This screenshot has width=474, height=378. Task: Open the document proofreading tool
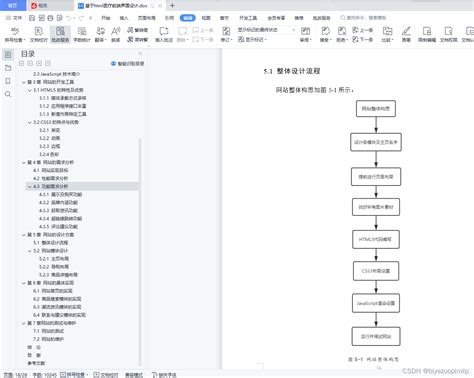coord(39,34)
